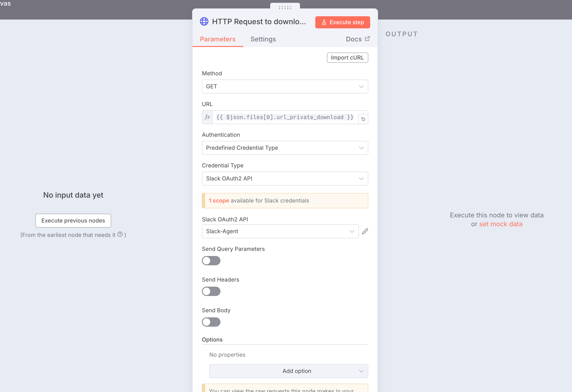
Task: Click the help question mark icon
Action: (120, 234)
